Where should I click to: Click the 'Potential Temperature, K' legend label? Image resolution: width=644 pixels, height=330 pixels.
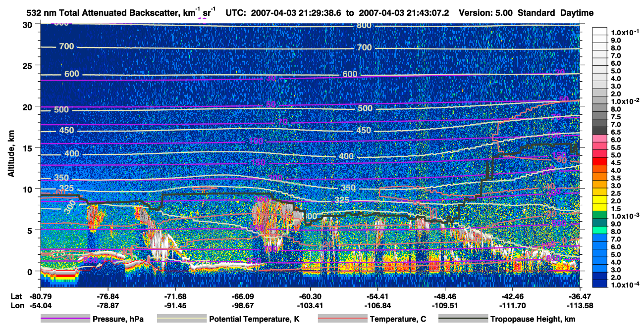(255, 319)
